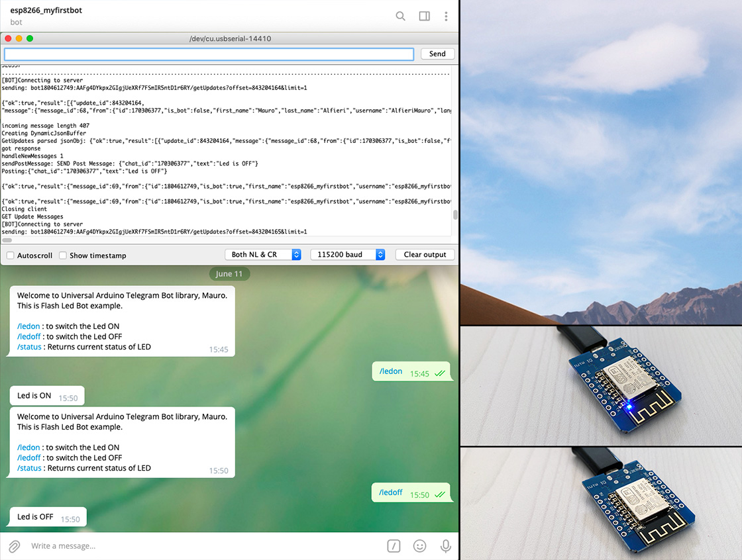Click the yellow minimize window button
The image size is (742, 560).
point(19,39)
